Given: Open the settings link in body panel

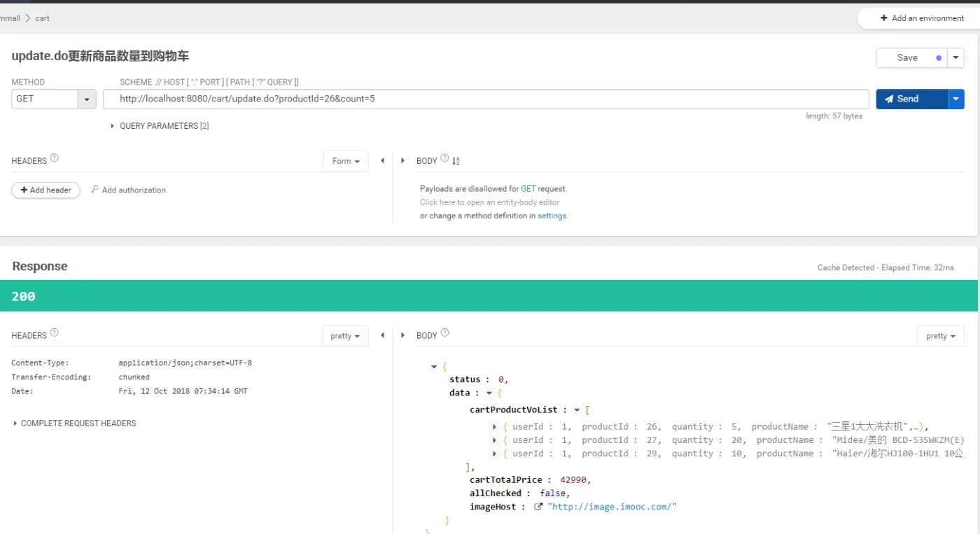Looking at the screenshot, I should pyautogui.click(x=552, y=216).
